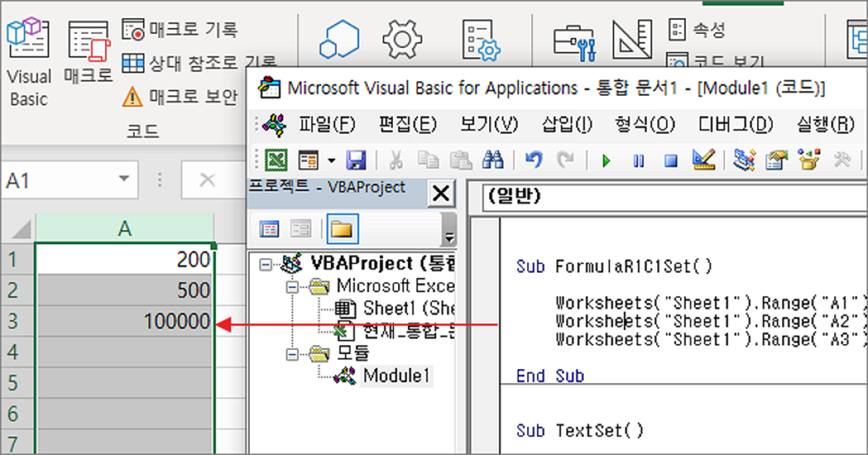
Task: Click the Break pause toolbar icon
Action: click(638, 161)
